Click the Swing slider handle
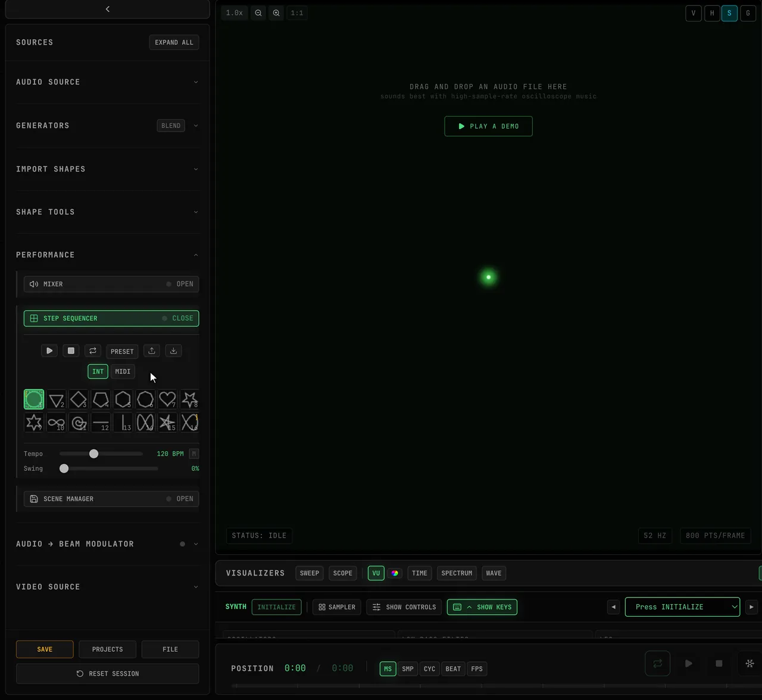The height and width of the screenshot is (700, 762). [64, 468]
